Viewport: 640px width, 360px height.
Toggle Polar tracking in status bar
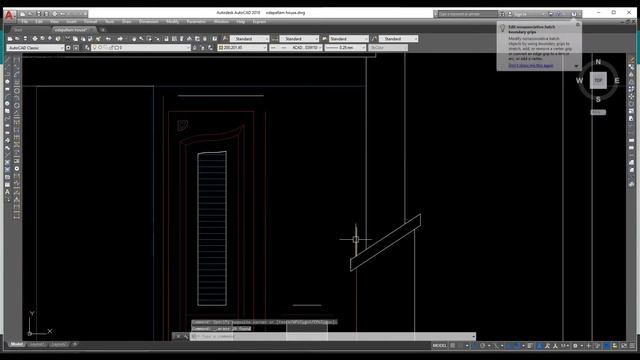482,346
